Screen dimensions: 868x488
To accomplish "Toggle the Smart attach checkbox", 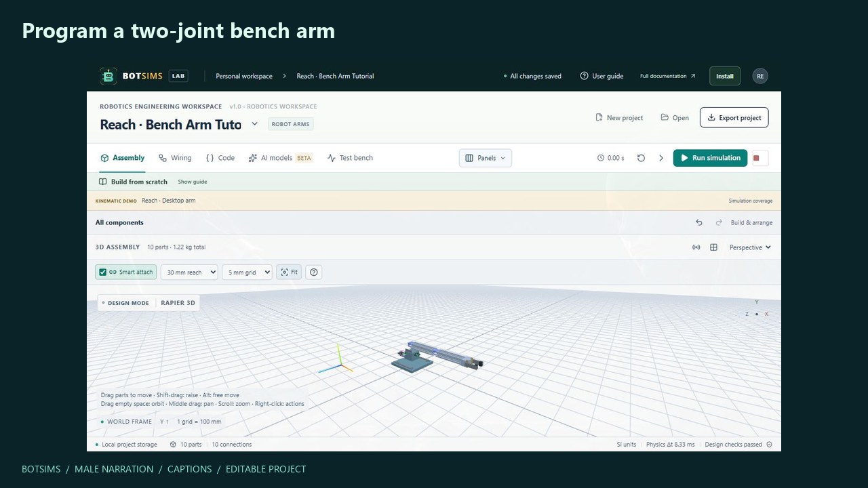I will coord(103,272).
